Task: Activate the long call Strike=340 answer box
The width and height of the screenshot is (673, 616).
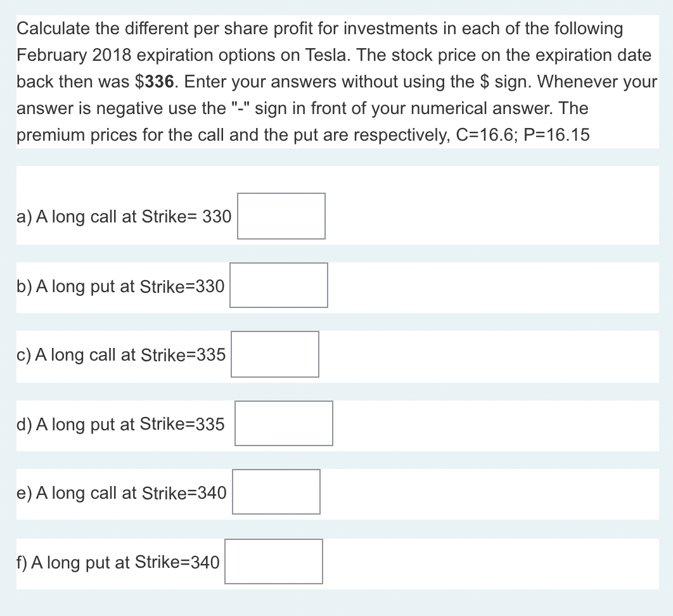Action: pos(276,492)
